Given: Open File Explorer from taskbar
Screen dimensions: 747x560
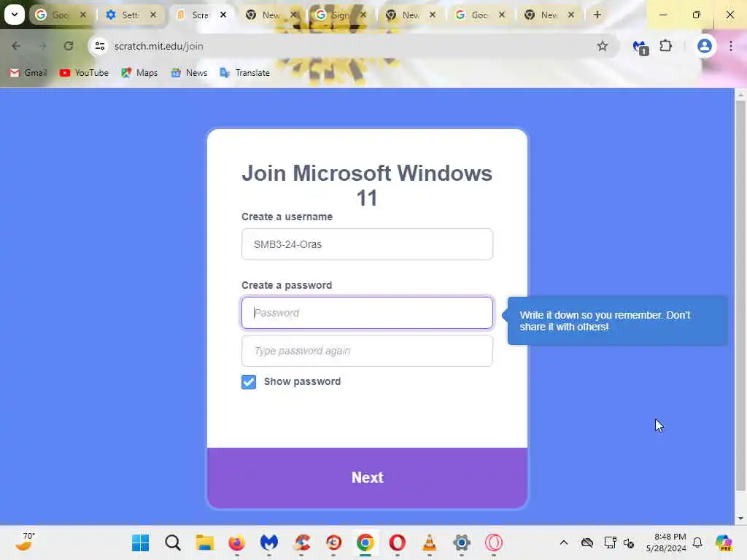Looking at the screenshot, I should 205,542.
